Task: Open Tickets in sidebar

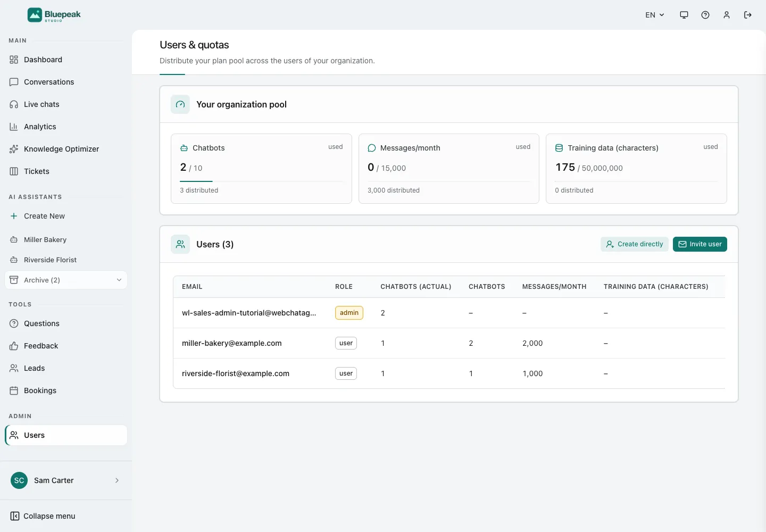Action: [x=66, y=171]
